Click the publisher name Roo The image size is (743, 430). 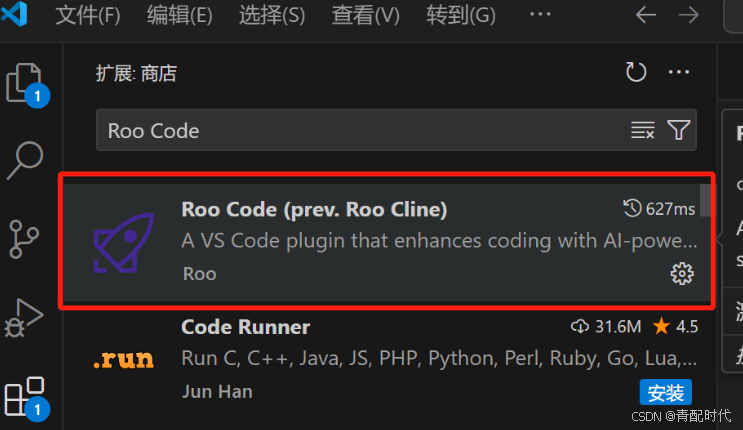tap(199, 274)
